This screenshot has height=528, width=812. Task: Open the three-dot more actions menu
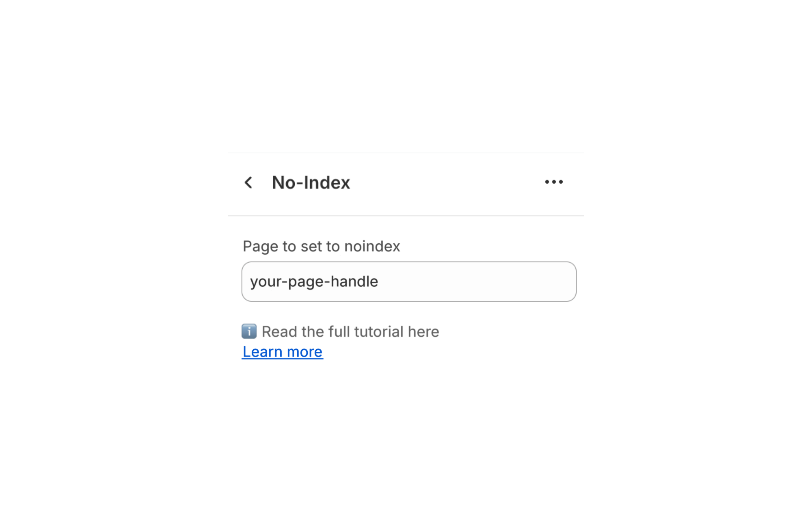coord(554,182)
